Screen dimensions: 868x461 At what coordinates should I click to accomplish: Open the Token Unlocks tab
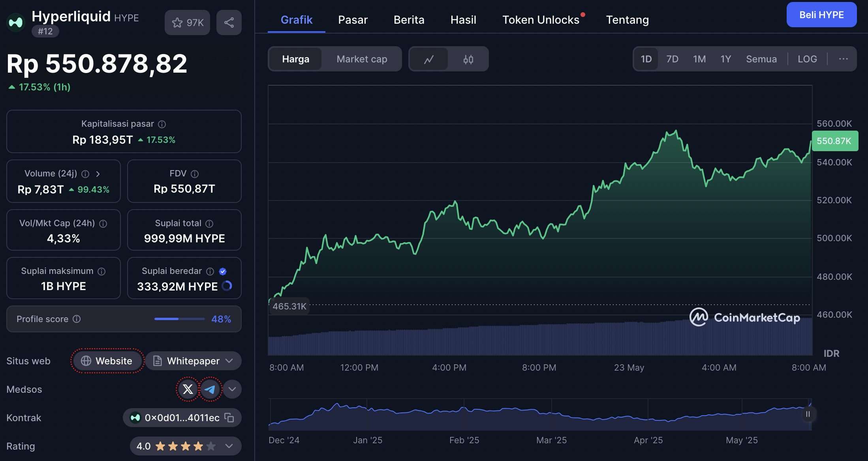[541, 20]
